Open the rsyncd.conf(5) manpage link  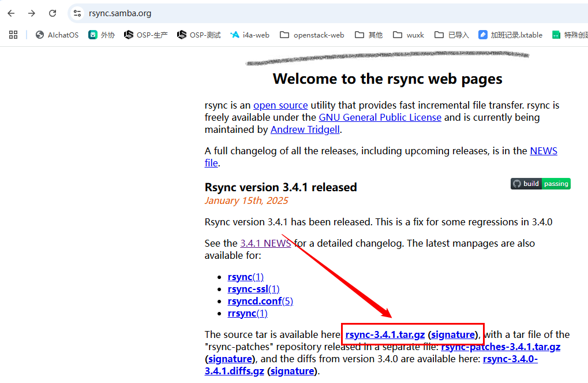point(260,301)
